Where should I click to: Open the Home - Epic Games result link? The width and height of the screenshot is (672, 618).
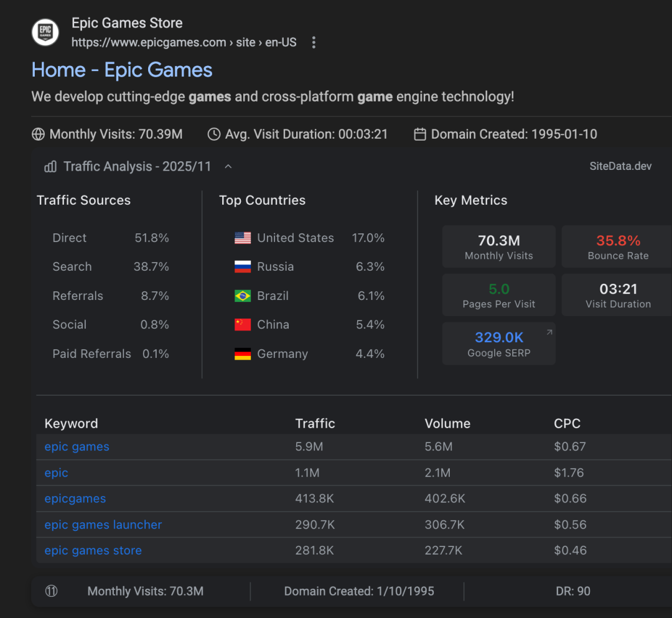[x=122, y=70]
